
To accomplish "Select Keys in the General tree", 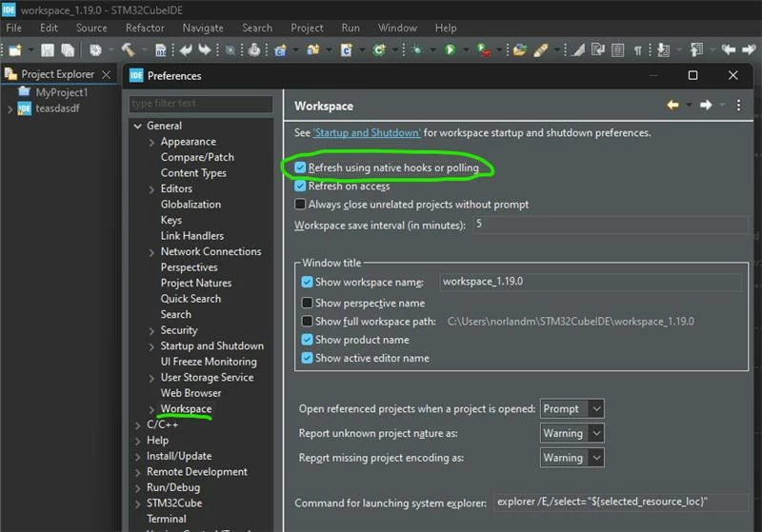I will click(x=171, y=221).
